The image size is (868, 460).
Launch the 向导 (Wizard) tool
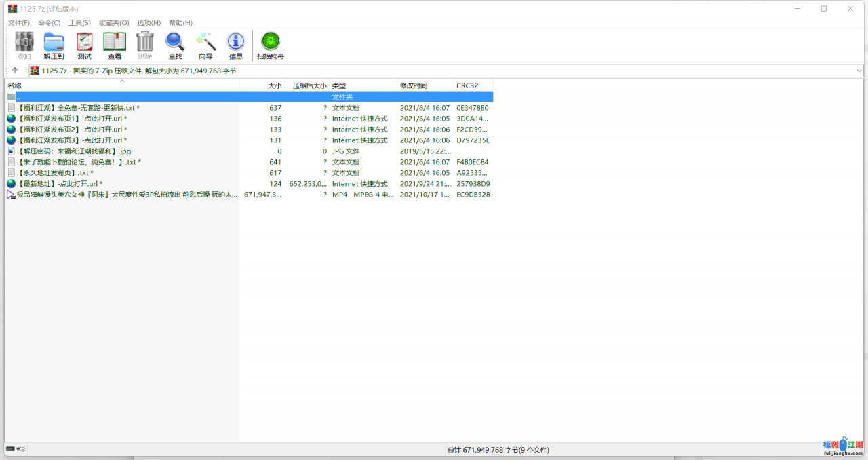tap(205, 45)
